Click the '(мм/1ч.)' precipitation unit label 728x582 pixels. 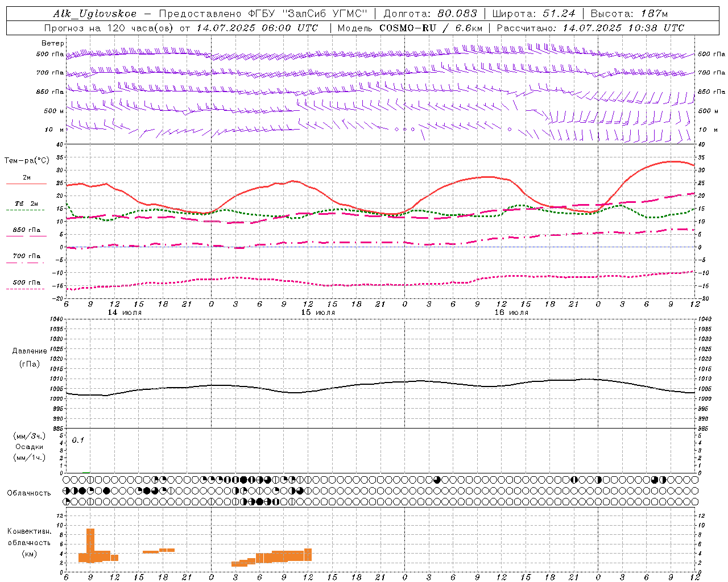[30, 458]
